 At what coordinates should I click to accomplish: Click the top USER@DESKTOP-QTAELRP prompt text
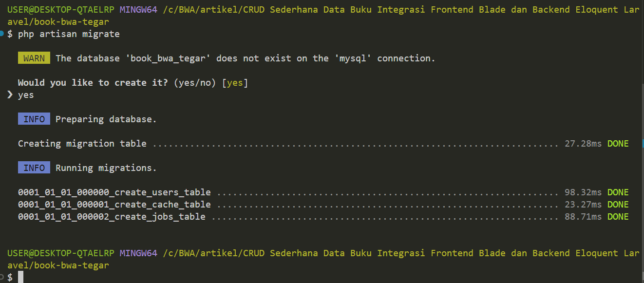(x=61, y=10)
